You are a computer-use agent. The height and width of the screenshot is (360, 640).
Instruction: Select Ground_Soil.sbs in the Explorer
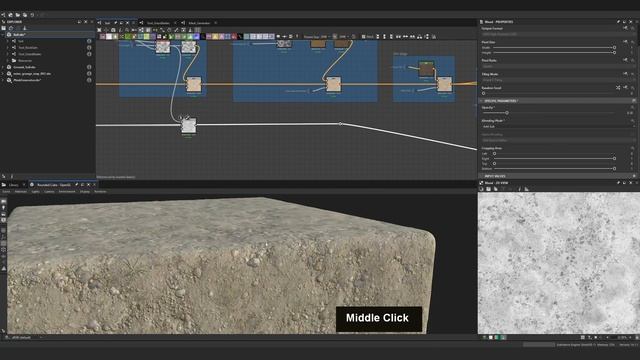(24, 67)
